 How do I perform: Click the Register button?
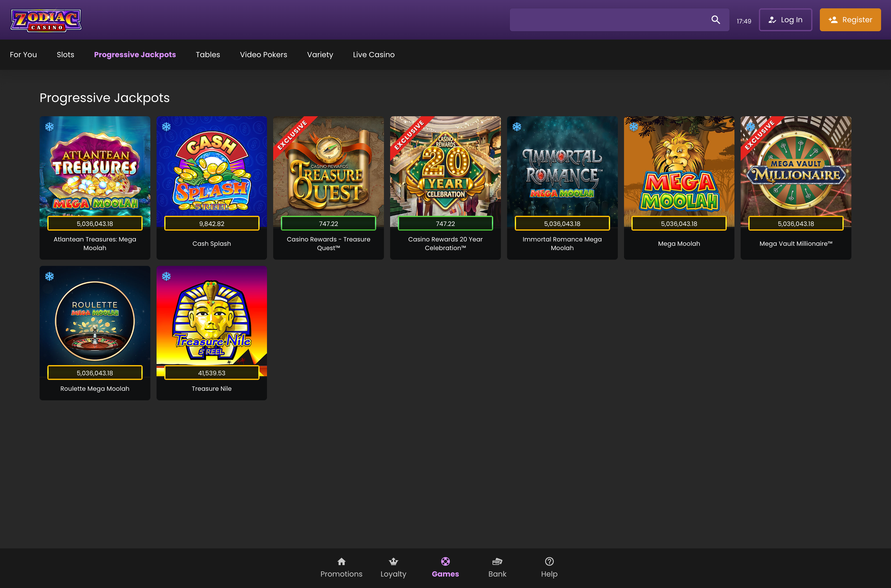850,20
